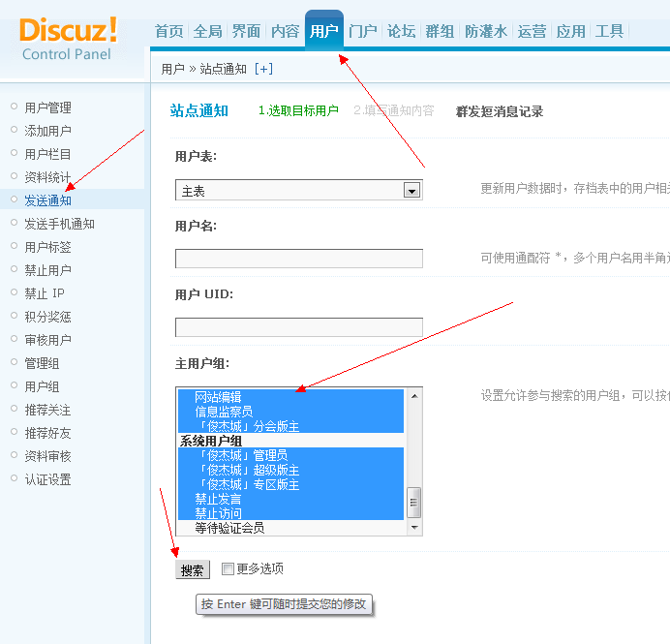Click the 搜索 button

[x=193, y=569]
